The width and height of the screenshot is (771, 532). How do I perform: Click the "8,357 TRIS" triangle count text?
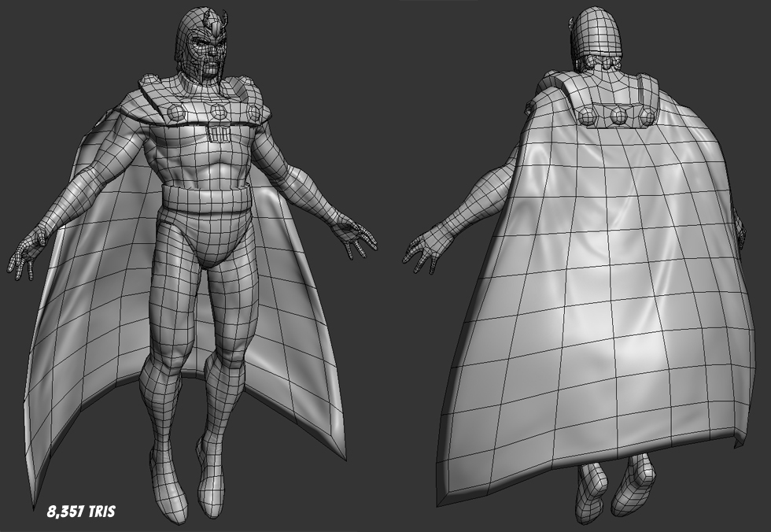click(81, 512)
